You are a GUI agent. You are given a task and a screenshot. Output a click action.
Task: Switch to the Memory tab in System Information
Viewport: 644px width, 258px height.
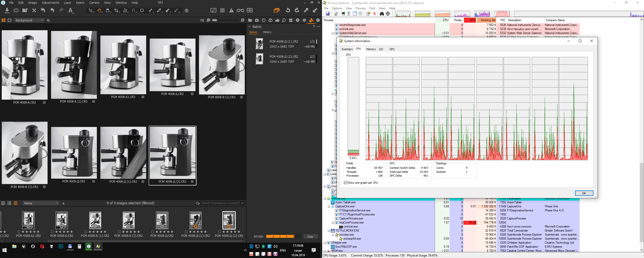[371, 49]
